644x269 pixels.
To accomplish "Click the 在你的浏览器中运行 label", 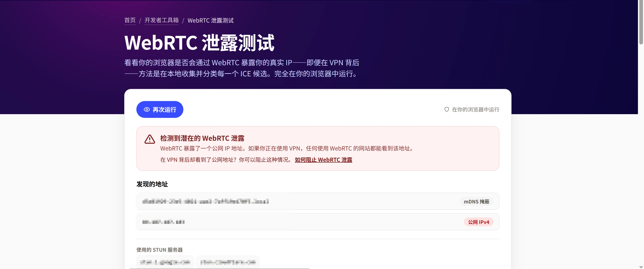I will 475,109.
